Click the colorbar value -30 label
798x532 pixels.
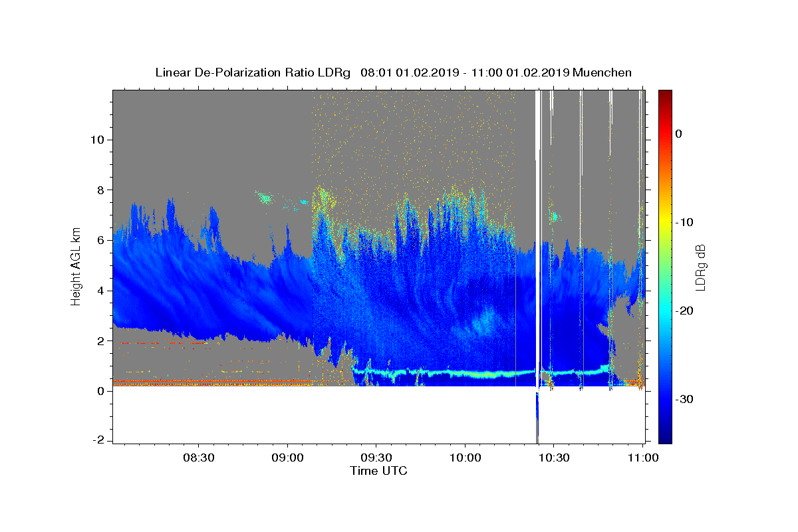click(x=684, y=399)
